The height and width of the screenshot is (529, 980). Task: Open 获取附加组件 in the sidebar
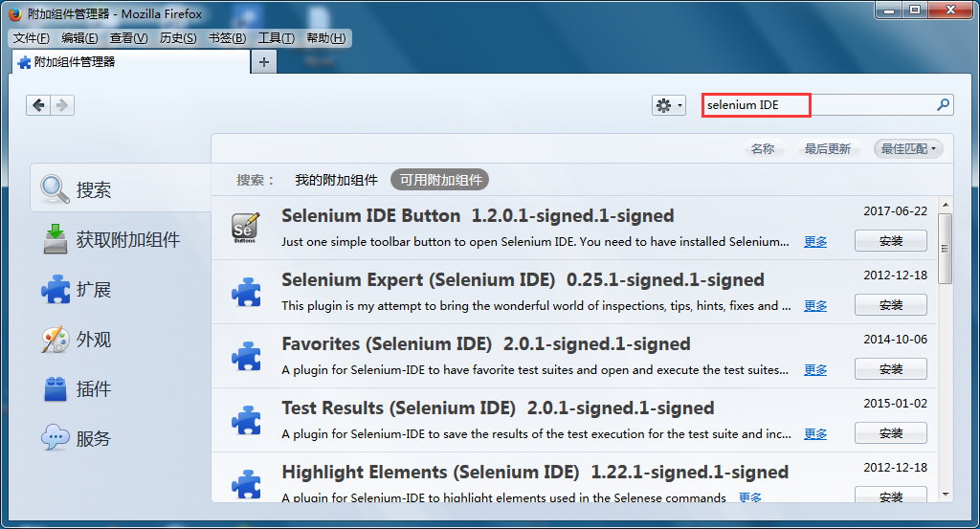[112, 239]
